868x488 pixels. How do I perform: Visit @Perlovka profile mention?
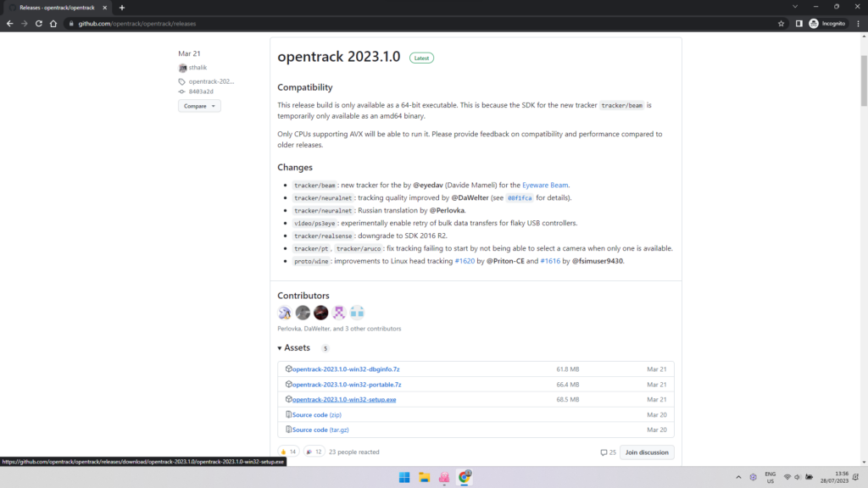click(x=448, y=210)
